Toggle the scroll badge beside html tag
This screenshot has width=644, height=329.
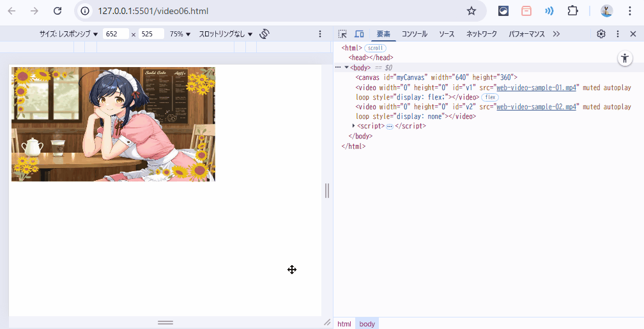[375, 48]
